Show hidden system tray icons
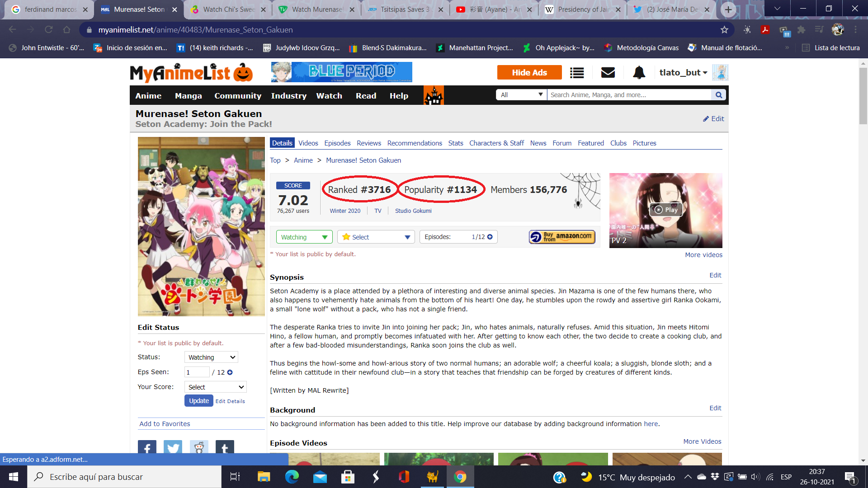The width and height of the screenshot is (868, 488). pos(688,477)
